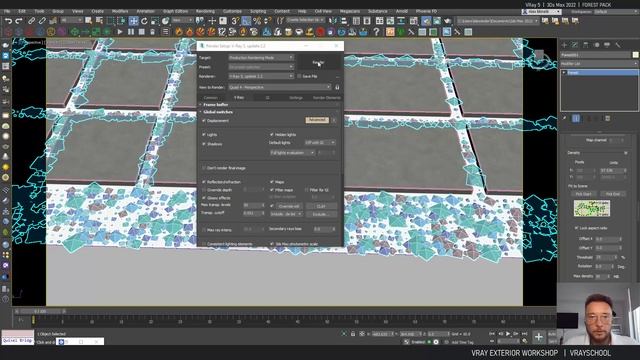The image size is (640, 360).
Task: Click the time slider handle on the timeline
Action: (40, 311)
